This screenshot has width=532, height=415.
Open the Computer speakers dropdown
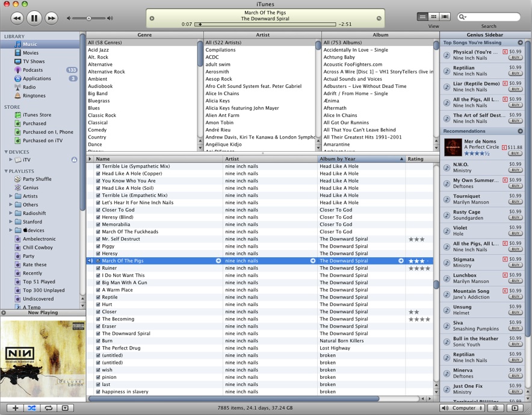[x=462, y=408]
